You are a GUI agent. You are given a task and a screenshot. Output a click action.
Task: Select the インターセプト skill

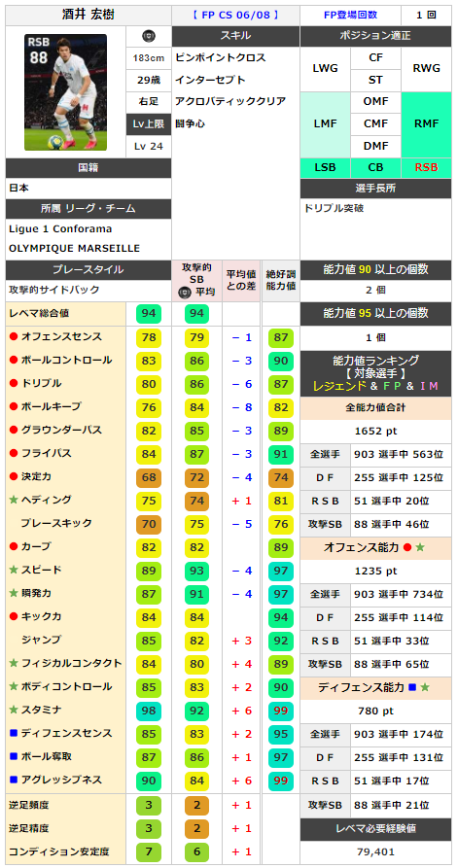point(210,80)
